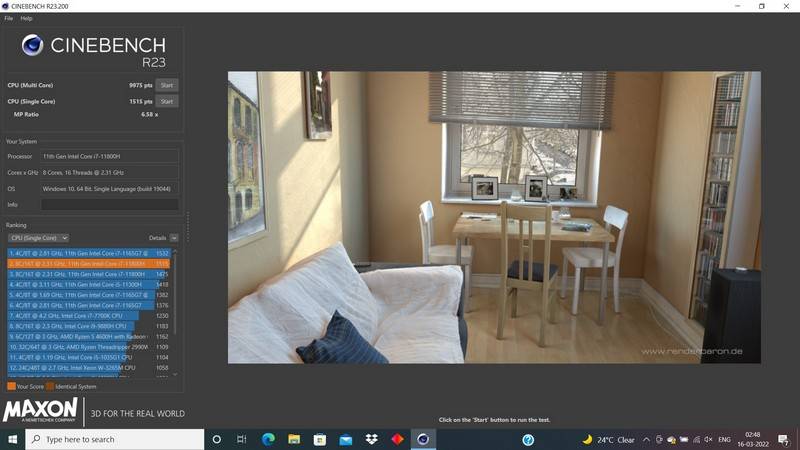This screenshot has height=450, width=800.
Task: Start the CPU Multi Core test
Action: [x=167, y=85]
